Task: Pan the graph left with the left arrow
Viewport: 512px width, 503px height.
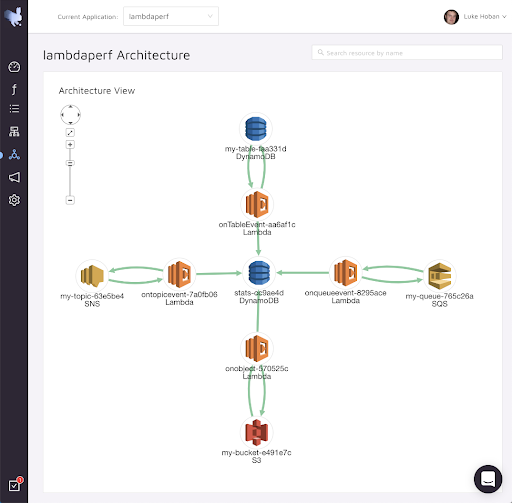Action: (62, 115)
